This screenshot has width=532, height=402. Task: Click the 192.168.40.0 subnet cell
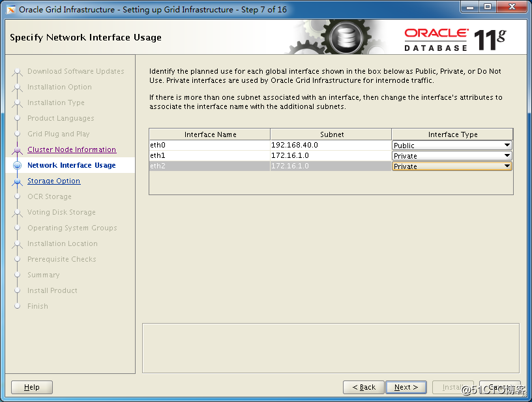click(331, 146)
